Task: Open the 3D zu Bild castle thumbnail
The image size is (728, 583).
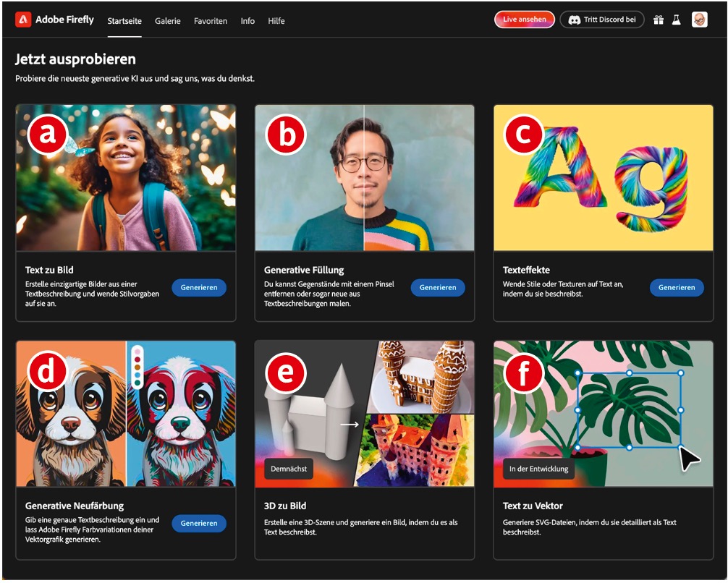Action: tap(365, 414)
